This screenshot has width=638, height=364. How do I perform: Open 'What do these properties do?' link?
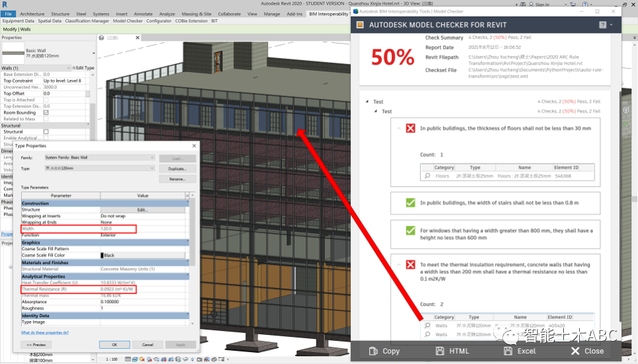(44, 333)
